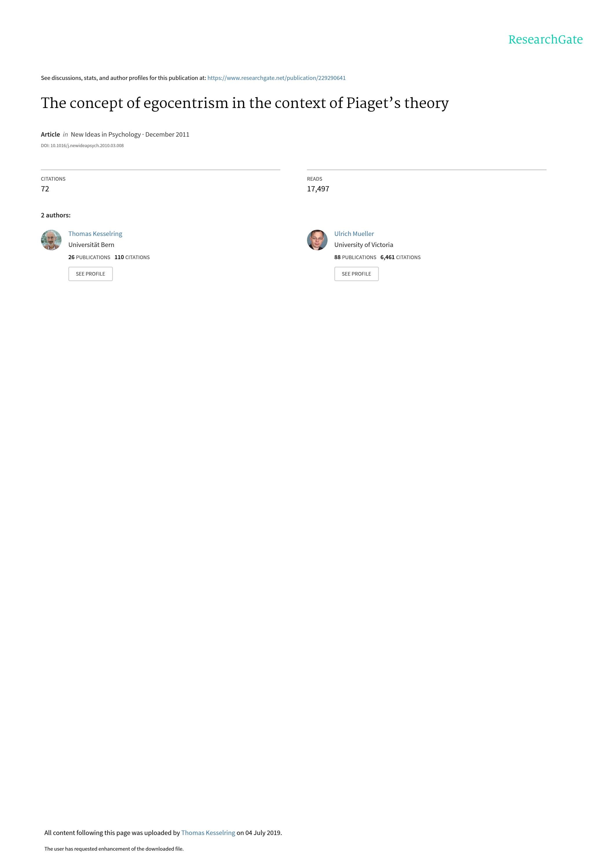
Task: Click Kesselring's 110 citations stat
Action: point(132,257)
